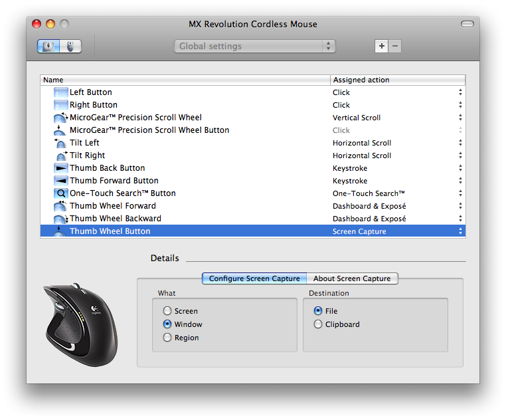Click the Tilt Right wheel icon
Screen dimensions: 506x420
[x=61, y=156]
